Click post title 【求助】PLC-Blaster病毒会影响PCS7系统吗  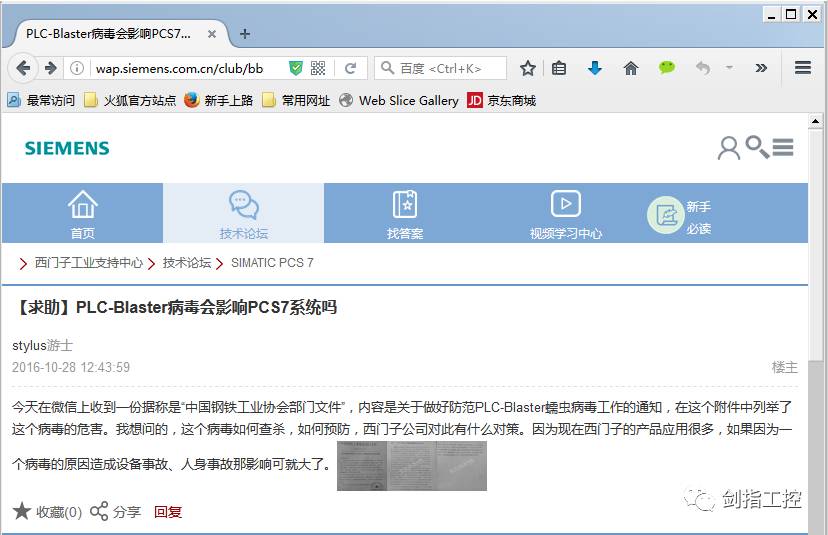pos(174,307)
